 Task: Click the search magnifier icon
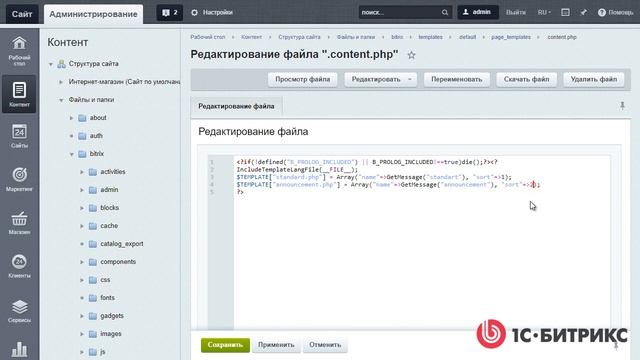pos(444,13)
